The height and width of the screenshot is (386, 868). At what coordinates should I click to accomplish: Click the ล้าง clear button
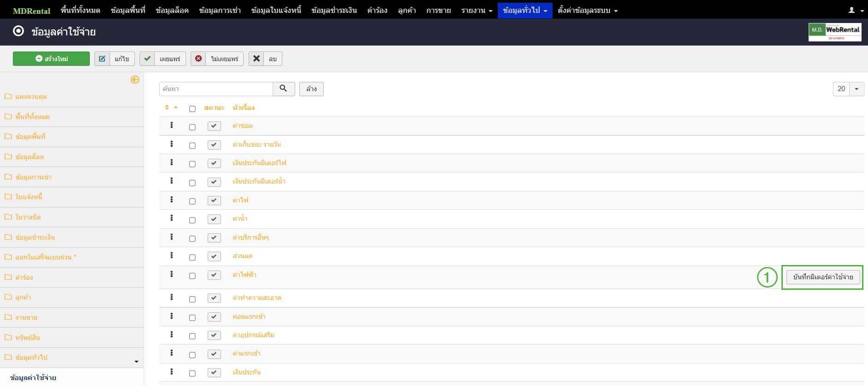pyautogui.click(x=311, y=89)
